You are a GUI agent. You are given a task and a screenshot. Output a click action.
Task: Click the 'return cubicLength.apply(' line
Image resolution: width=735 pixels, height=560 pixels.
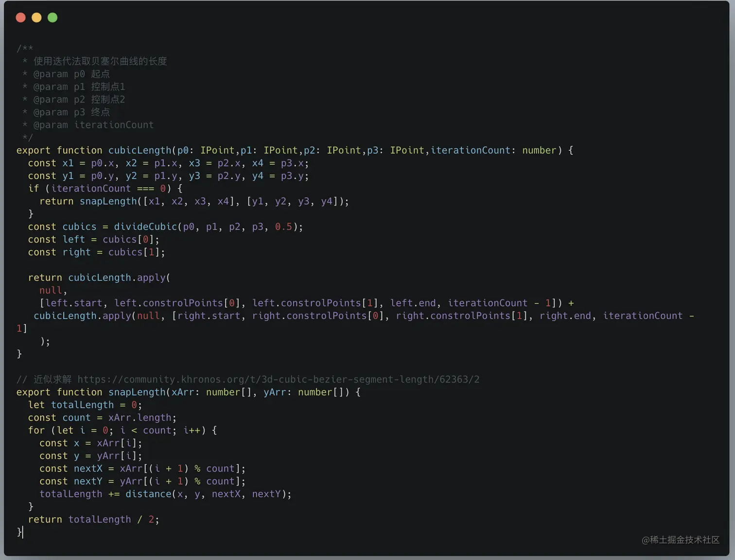pyautogui.click(x=99, y=278)
